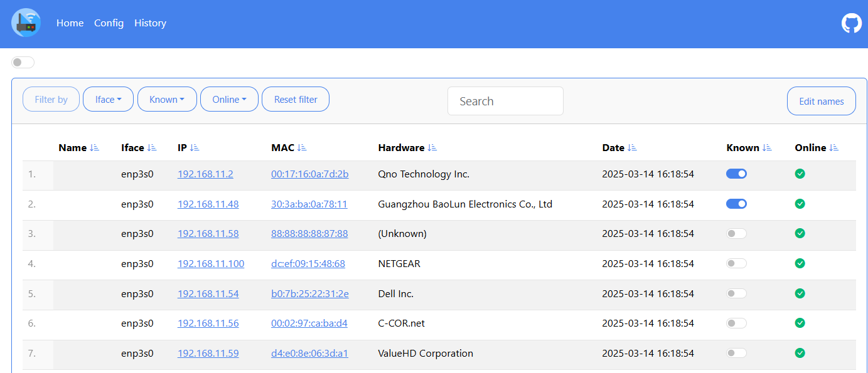868x373 pixels.
Task: Disable Known for Qno Technology host
Action: 736,174
